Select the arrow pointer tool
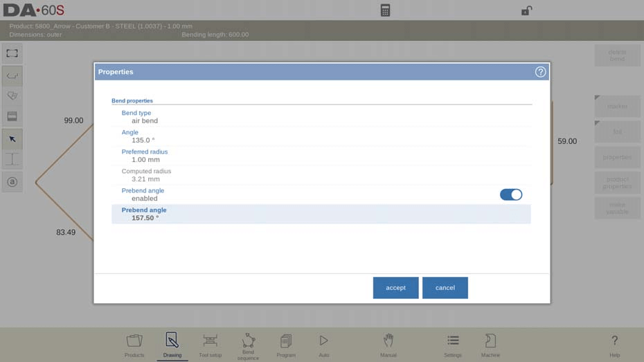Image resolution: width=644 pixels, height=362 pixels. [12, 139]
